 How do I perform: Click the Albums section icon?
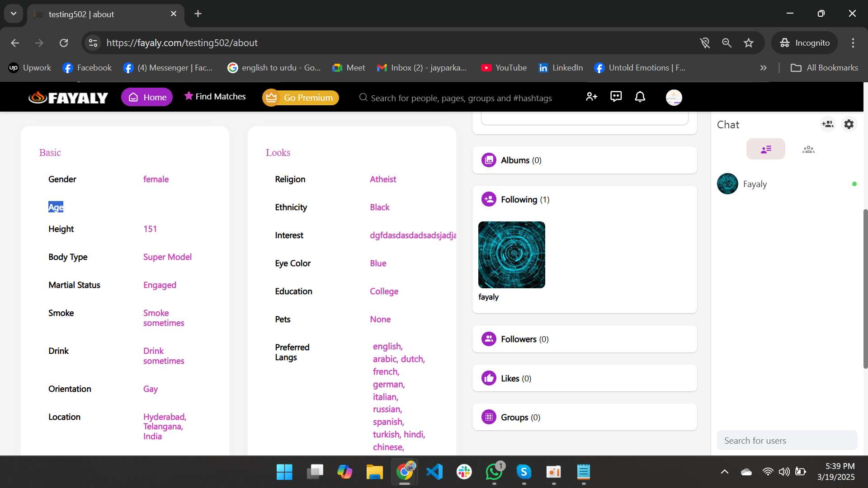click(x=489, y=160)
